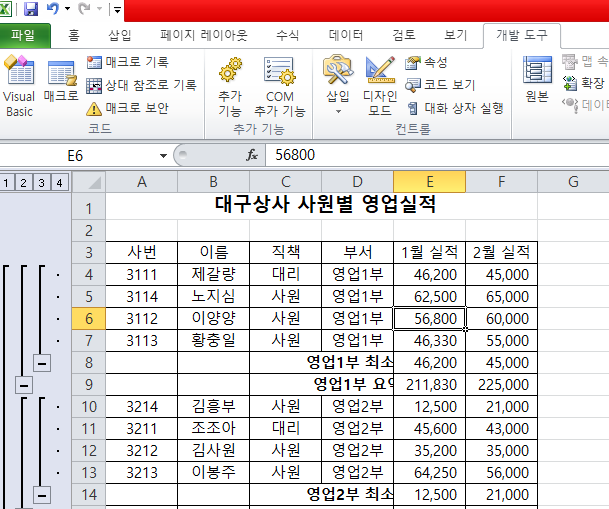609x509 pixels.
Task: Select column E header
Action: pos(429,182)
